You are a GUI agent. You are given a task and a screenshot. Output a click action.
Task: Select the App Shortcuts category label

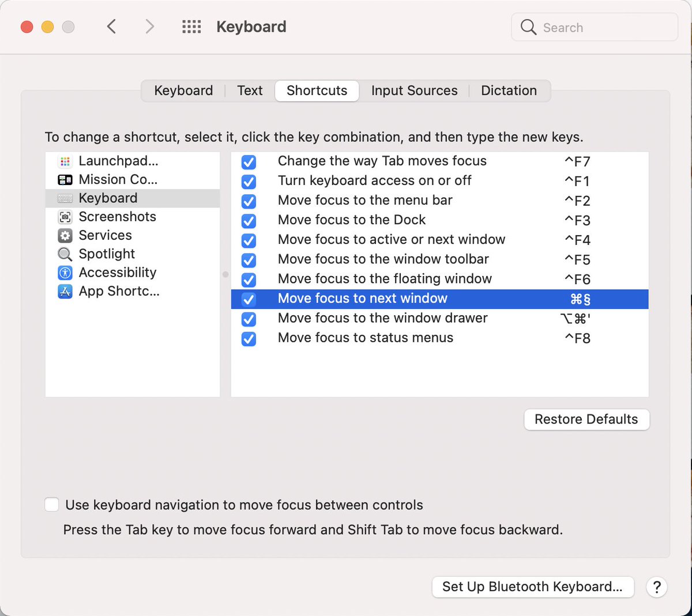coord(119,291)
